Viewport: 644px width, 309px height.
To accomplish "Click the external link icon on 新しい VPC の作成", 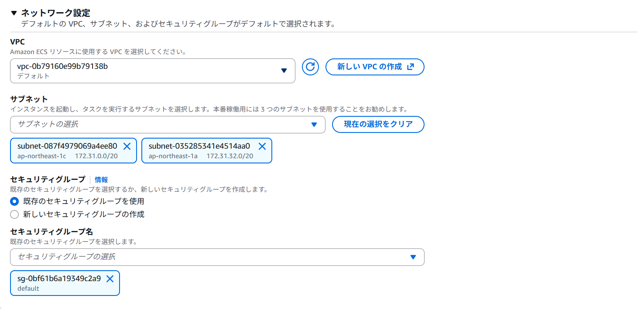I will pos(410,67).
